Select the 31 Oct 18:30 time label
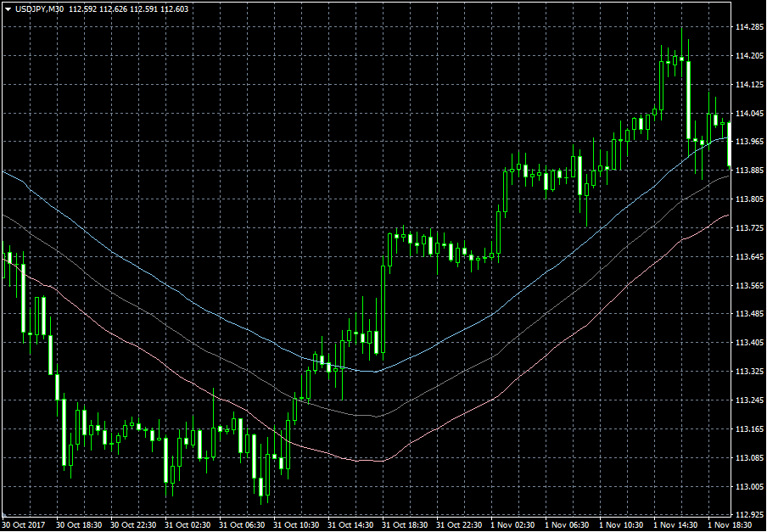The width and height of the screenshot is (767, 532). 405,524
